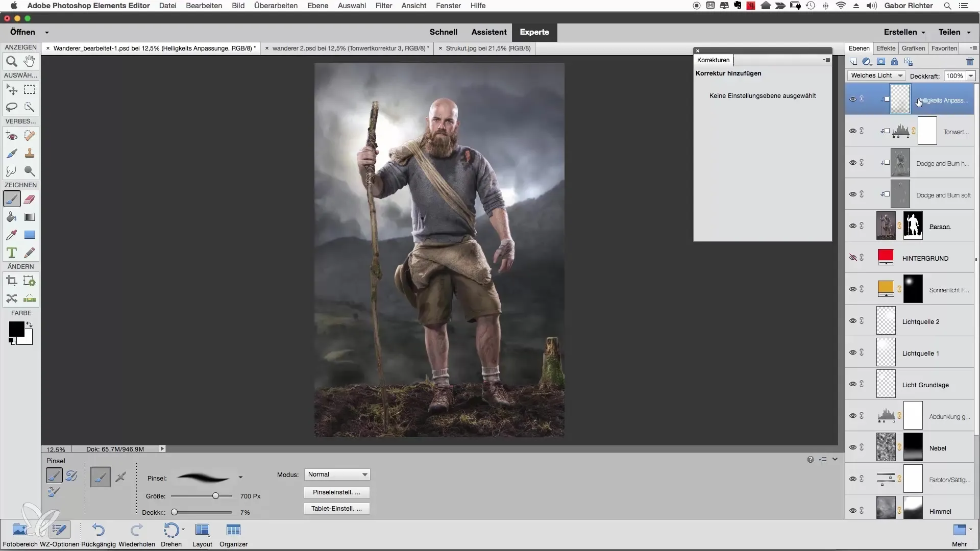
Task: Open the brush preset picker dropdown
Action: [x=240, y=478]
